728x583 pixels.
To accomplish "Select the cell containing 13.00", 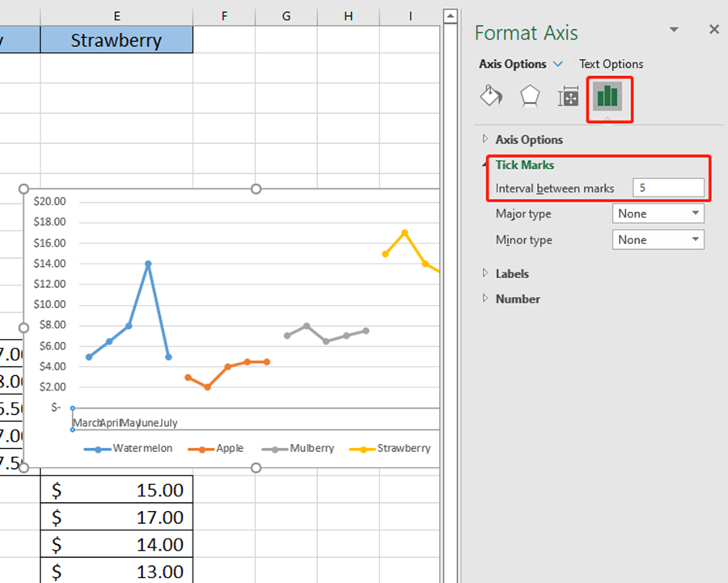I will click(116, 571).
